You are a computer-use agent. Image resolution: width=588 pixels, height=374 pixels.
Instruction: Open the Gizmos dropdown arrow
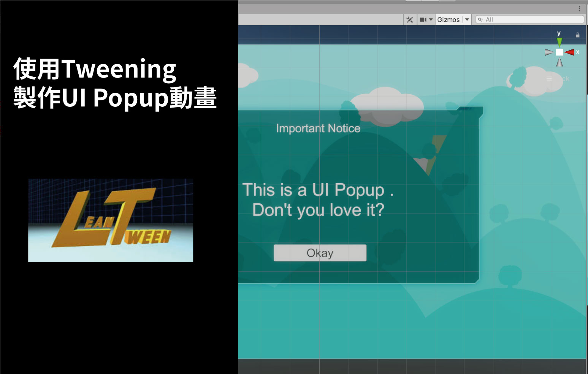466,19
